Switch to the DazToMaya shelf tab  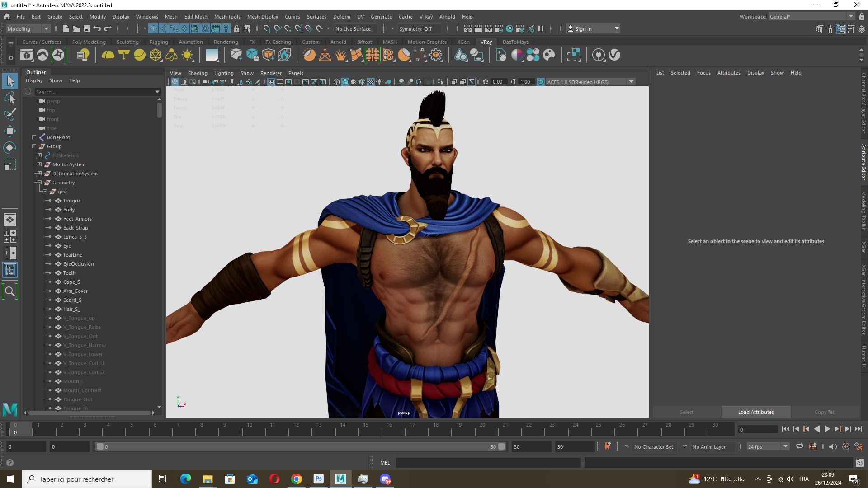tap(515, 42)
